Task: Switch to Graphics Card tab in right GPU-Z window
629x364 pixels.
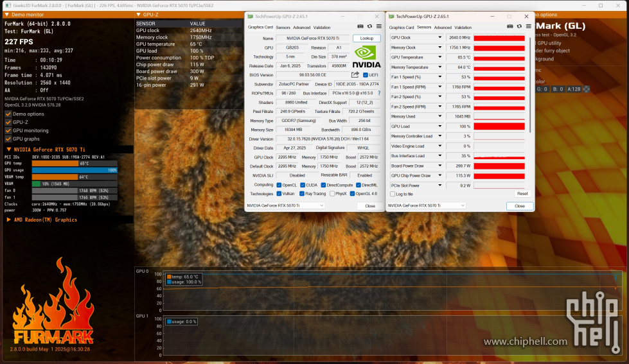Action: (x=401, y=28)
